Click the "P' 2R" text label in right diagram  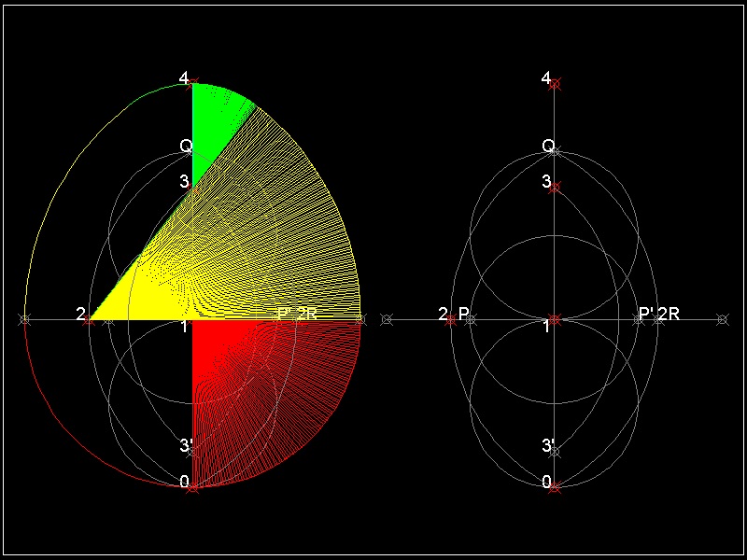(x=658, y=314)
